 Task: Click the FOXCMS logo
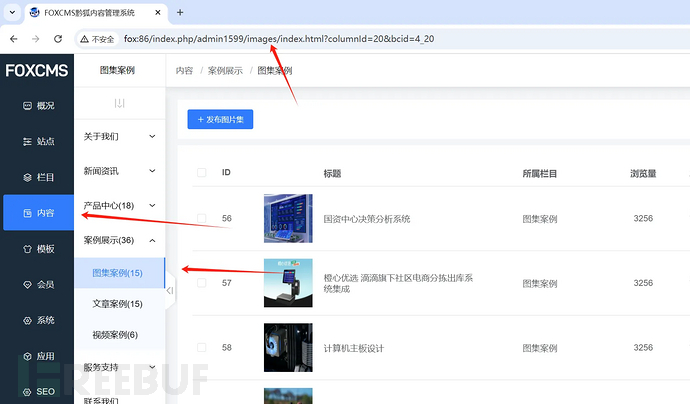37,70
